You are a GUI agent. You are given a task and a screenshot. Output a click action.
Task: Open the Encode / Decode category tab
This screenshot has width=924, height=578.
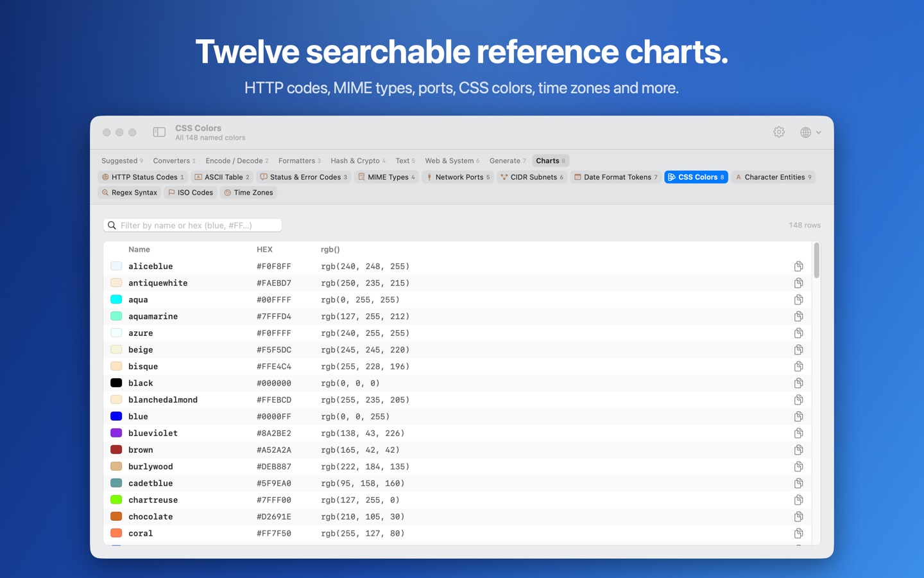237,161
